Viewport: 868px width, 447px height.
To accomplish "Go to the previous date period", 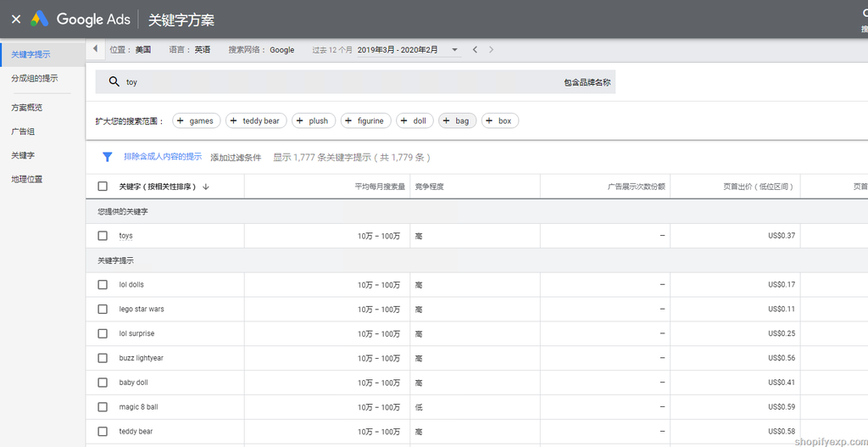I will pos(475,50).
